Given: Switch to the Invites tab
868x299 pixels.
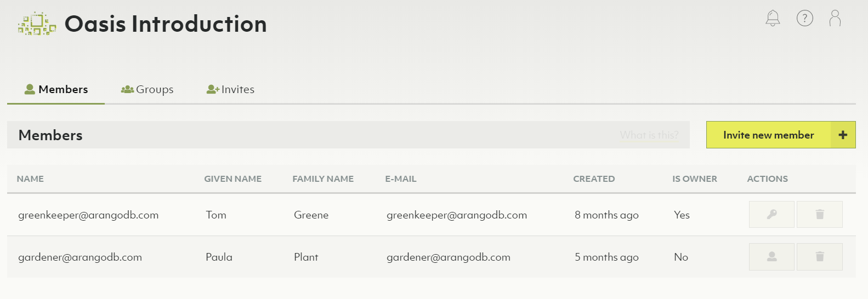Looking at the screenshot, I should tap(231, 89).
